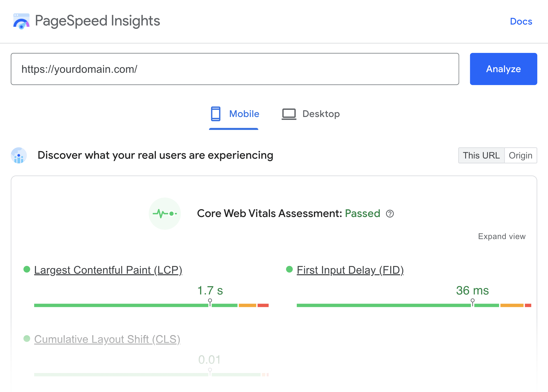This screenshot has height=392, width=548.
Task: Select the mobile phone icon
Action: [x=216, y=114]
